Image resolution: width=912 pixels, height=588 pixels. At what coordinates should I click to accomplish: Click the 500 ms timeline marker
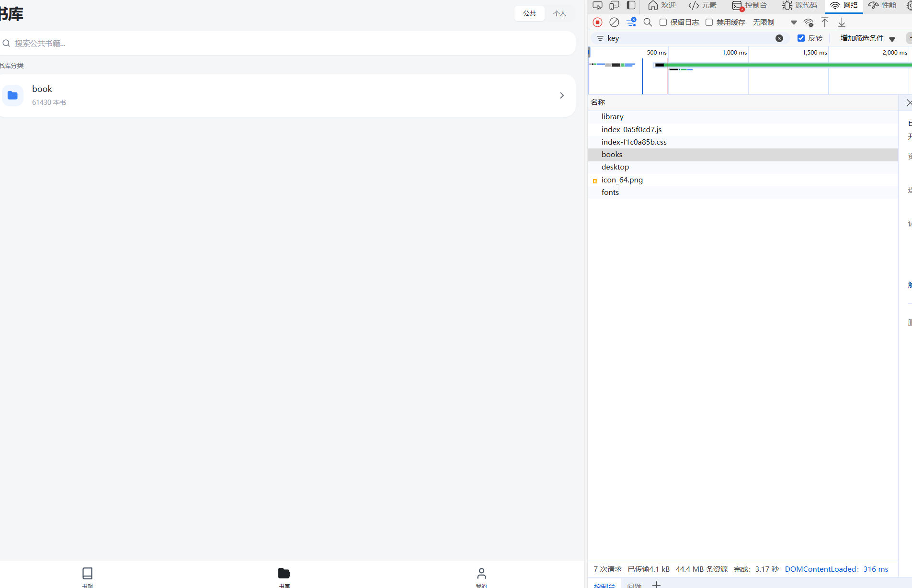[657, 52]
